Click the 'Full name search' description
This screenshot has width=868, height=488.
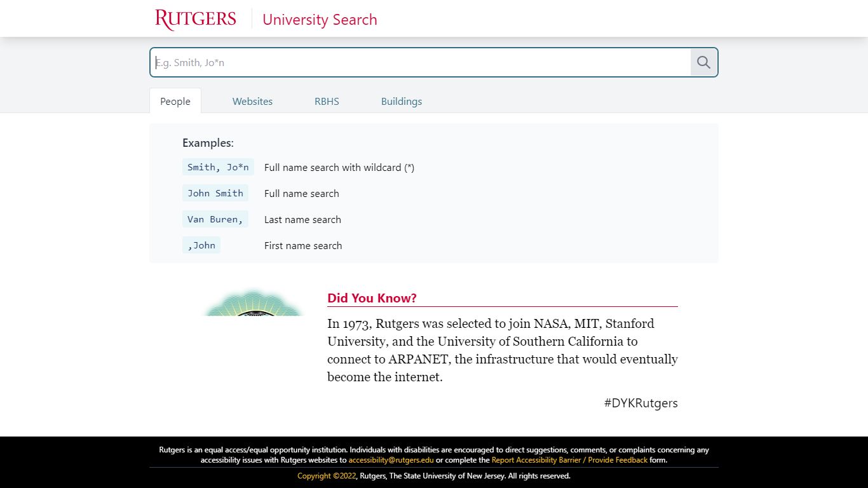(x=302, y=194)
